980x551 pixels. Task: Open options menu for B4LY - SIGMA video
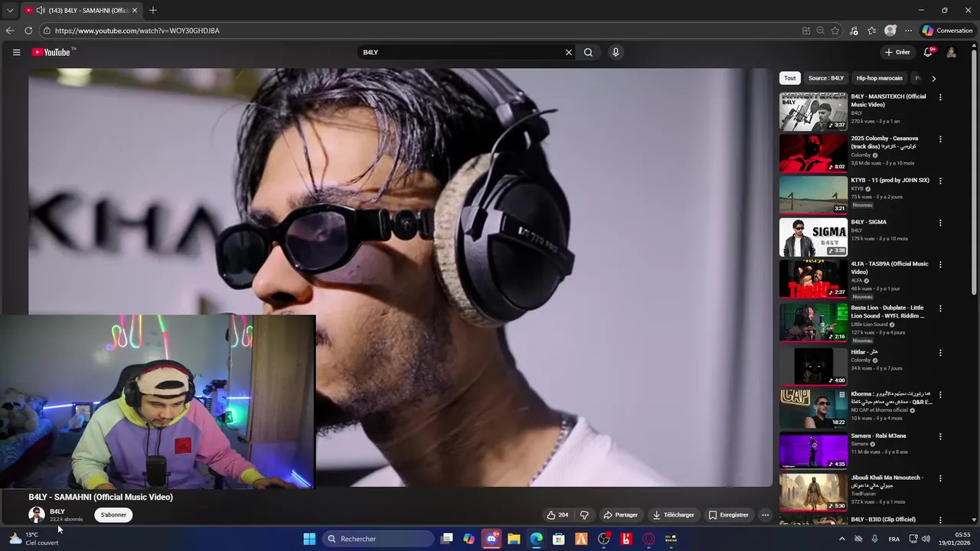coord(940,223)
